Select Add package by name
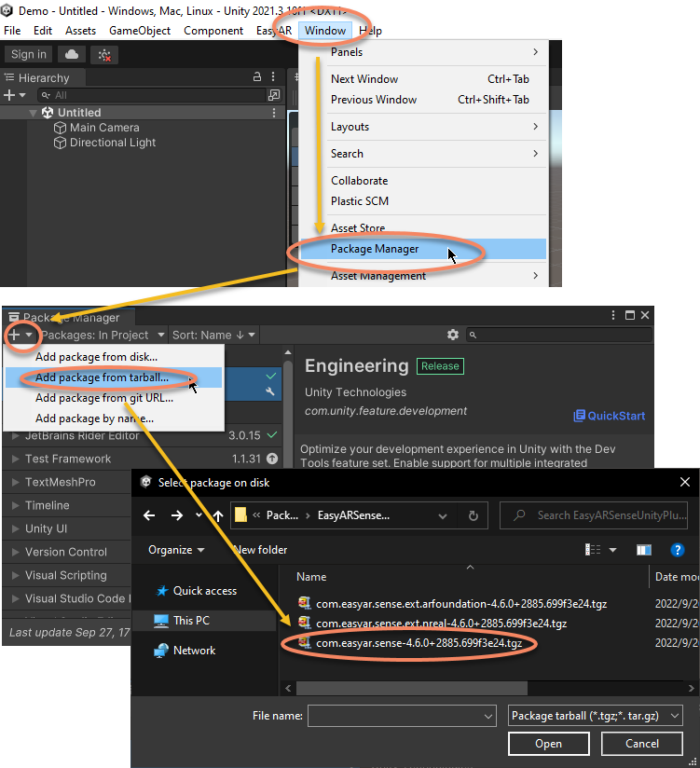 click(x=114, y=418)
